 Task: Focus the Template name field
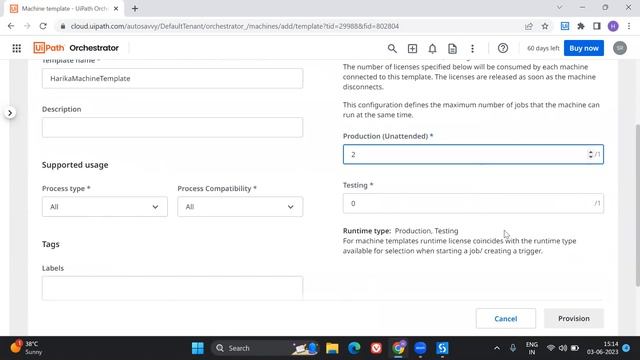(172, 78)
